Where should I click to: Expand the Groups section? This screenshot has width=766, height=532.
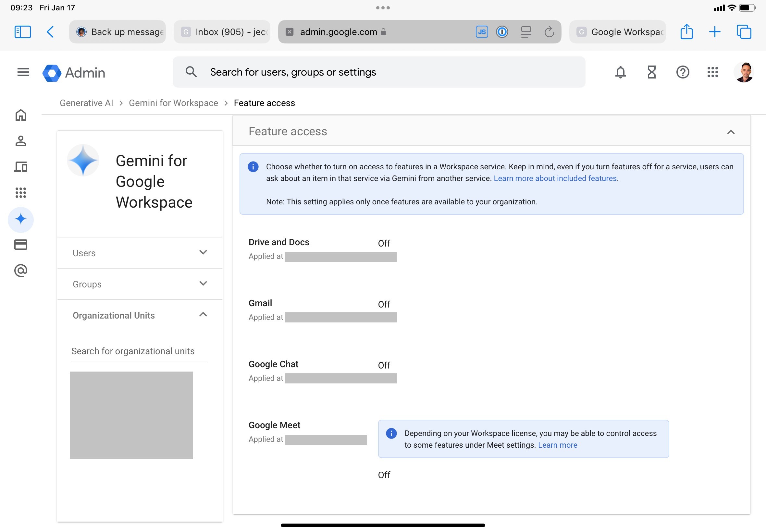click(140, 284)
